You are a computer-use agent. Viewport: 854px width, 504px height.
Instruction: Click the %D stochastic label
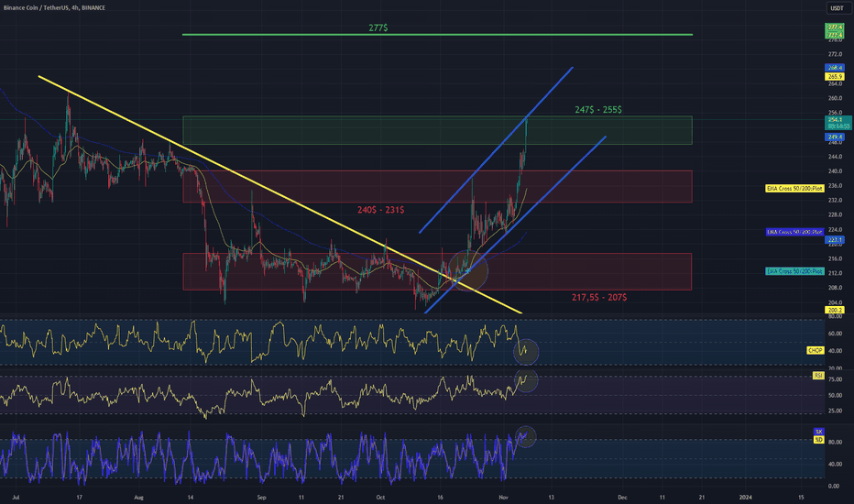(818, 439)
